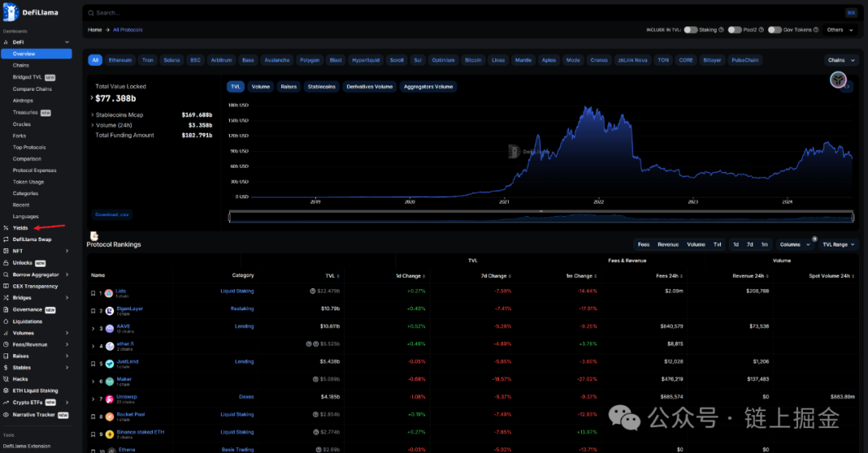Image resolution: width=868 pixels, height=453 pixels.
Task: Click the keyboard shortcut badge in search bar
Action: click(851, 13)
